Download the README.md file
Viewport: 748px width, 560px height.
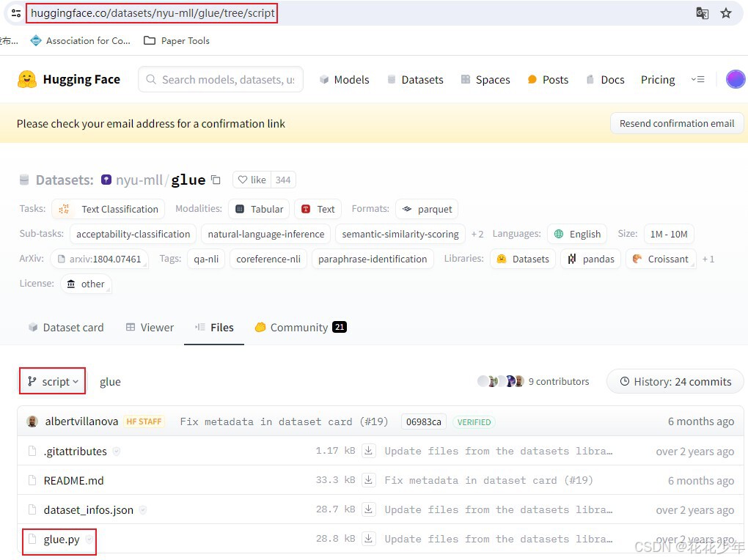[368, 480]
